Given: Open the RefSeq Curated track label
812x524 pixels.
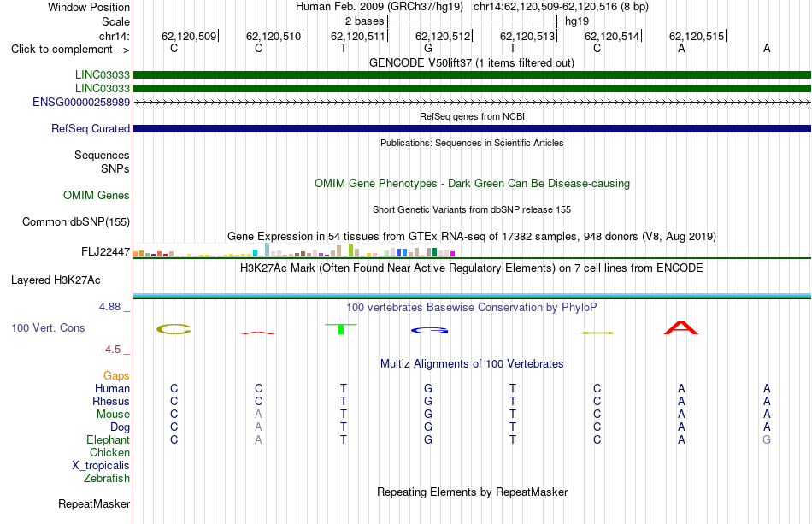Looking at the screenshot, I should tap(91, 128).
